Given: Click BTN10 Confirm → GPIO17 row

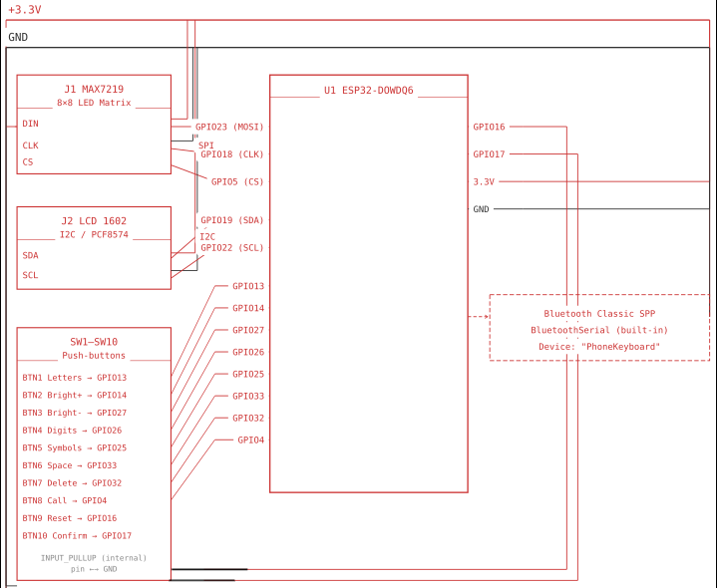Looking at the screenshot, I should pyautogui.click(x=77, y=536).
